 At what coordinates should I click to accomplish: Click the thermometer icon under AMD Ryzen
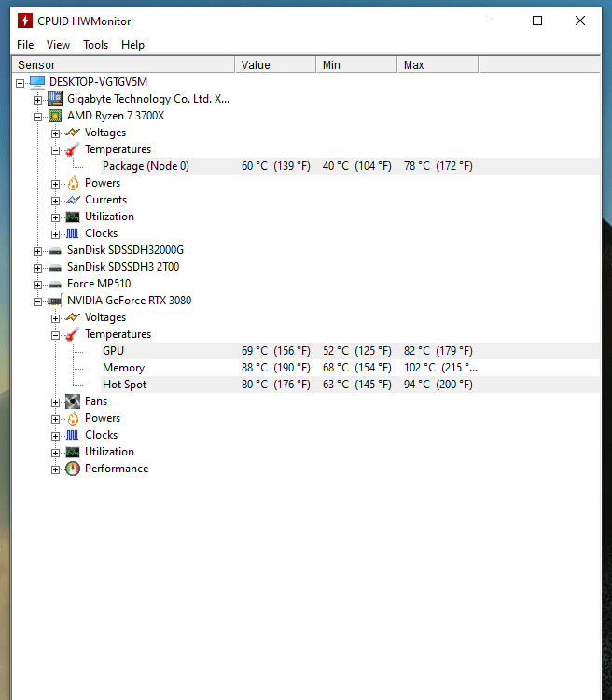pos(73,149)
